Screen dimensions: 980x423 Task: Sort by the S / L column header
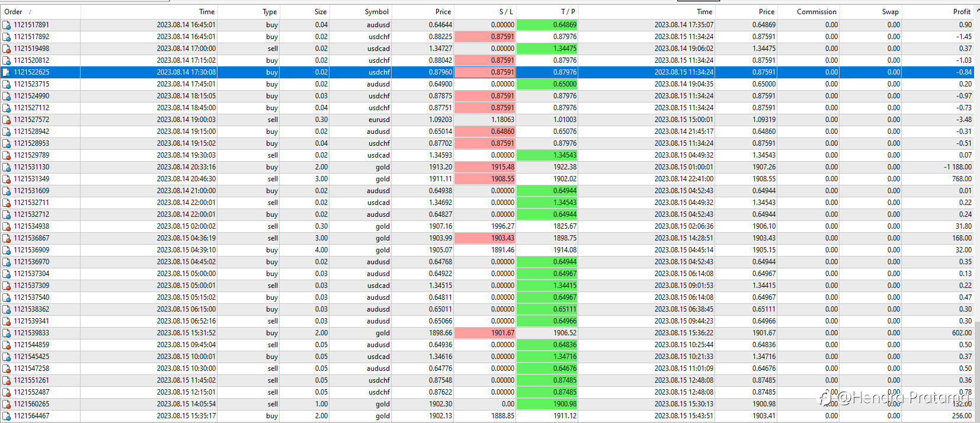click(485, 12)
